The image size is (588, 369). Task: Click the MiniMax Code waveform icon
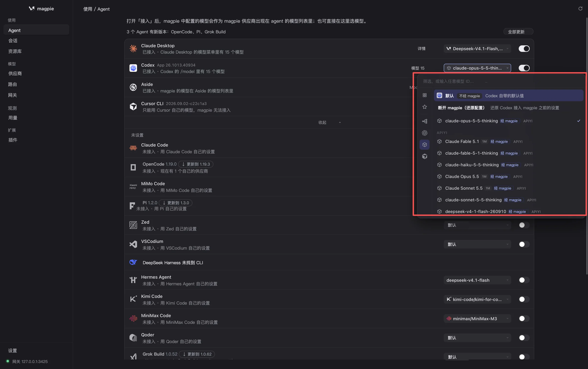133,319
